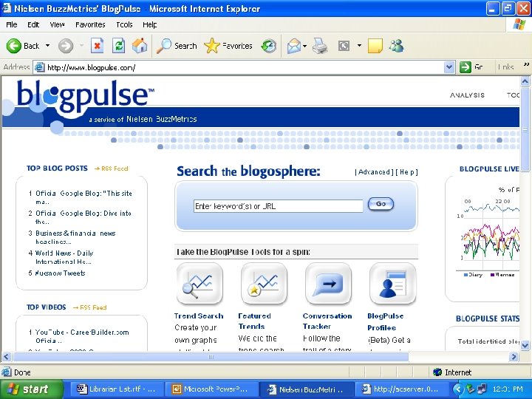
Task: Open the Favorites menu
Action: point(90,24)
